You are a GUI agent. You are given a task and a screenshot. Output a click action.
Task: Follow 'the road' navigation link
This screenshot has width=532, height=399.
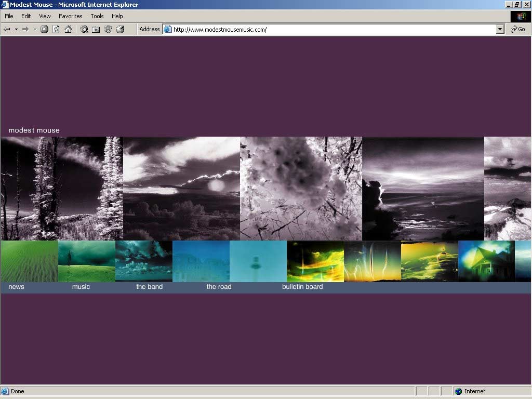tap(219, 287)
